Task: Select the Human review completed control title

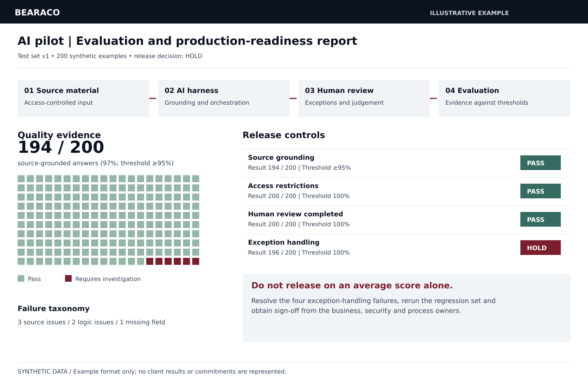Action: coord(295,214)
